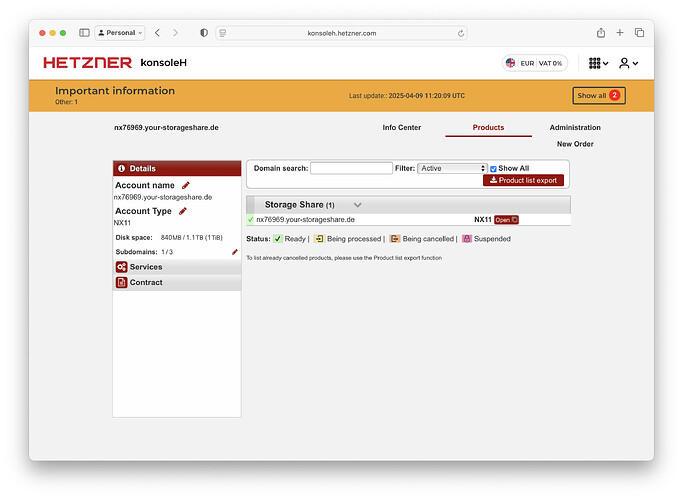Viewport: 683px width, 499px height.
Task: Collapse the Storage Share chevron
Action: pyautogui.click(x=358, y=205)
